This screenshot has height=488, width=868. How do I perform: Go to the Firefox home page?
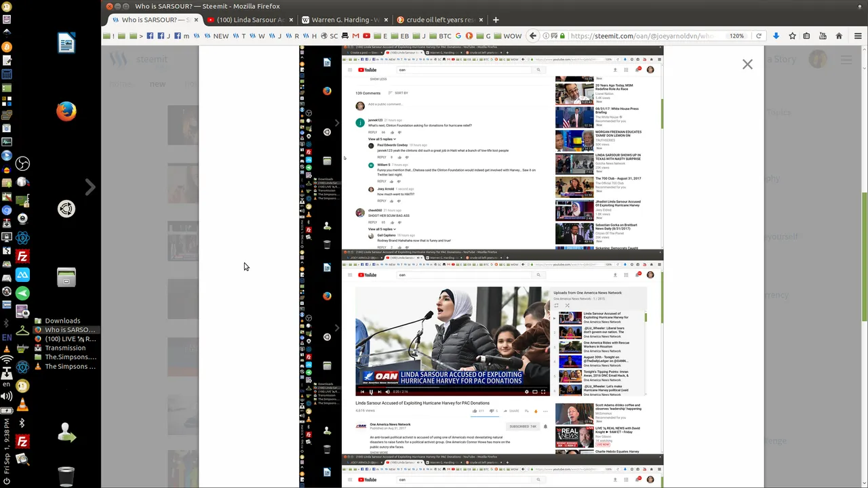coord(839,36)
